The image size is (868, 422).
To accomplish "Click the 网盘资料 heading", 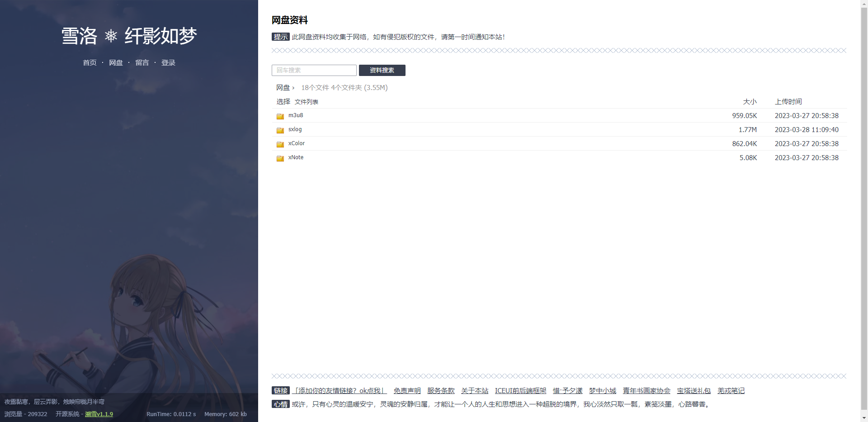I will [290, 20].
